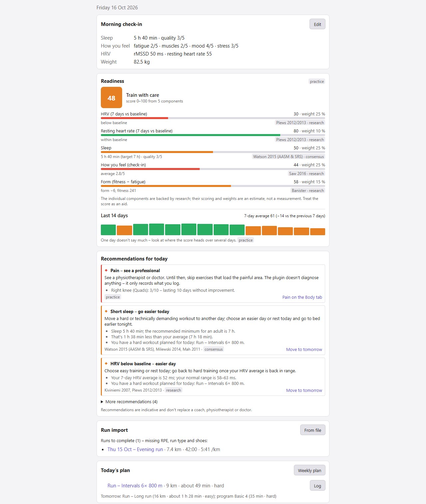Viewport: 426px width, 504px height.
Task: Click the Edit button in Morning check-in
Action: point(318,24)
